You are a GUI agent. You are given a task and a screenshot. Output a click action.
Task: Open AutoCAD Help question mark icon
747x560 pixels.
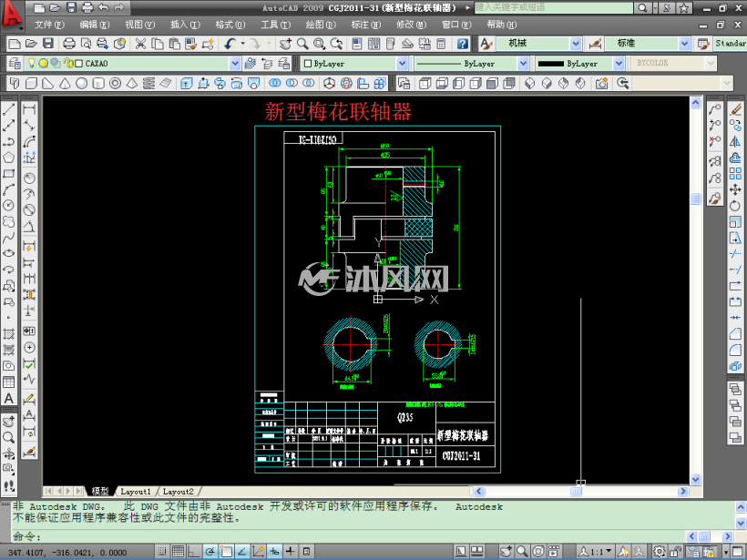(463, 44)
